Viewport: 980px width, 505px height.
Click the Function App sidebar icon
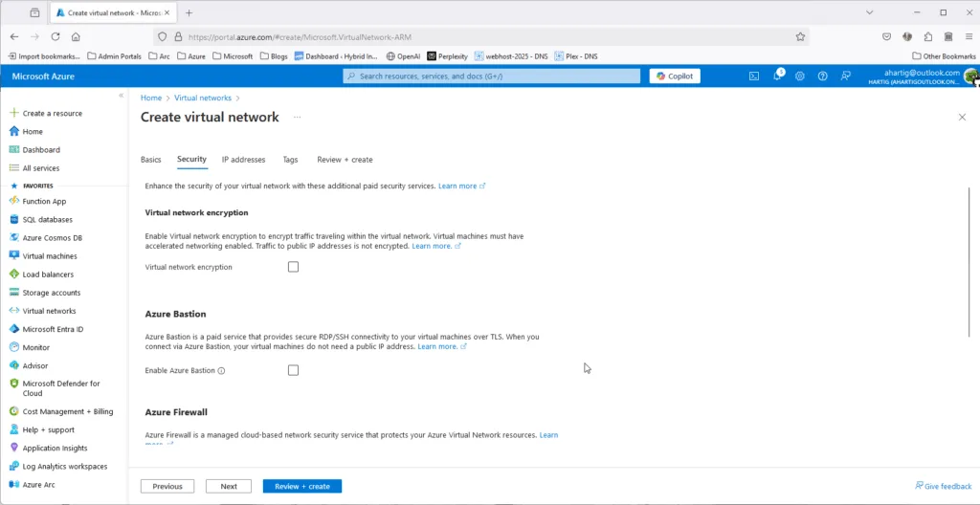click(x=14, y=201)
